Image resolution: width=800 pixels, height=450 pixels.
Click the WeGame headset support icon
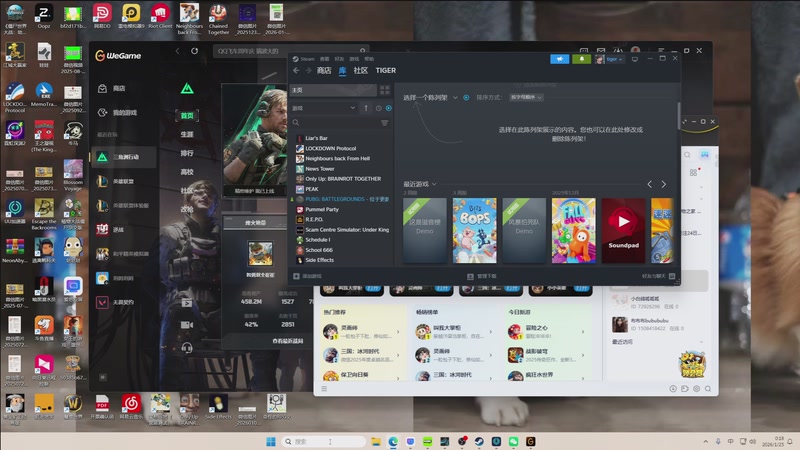tap(187, 348)
